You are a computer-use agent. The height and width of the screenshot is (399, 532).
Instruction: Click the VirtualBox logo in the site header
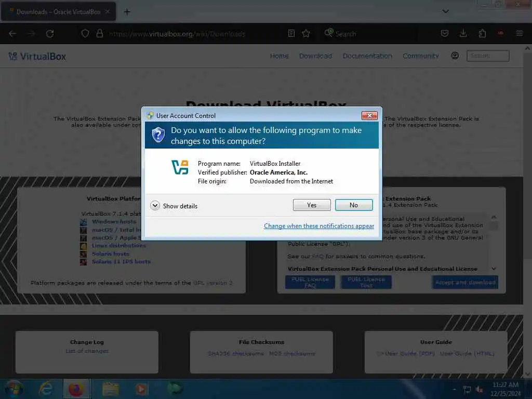tap(37, 56)
